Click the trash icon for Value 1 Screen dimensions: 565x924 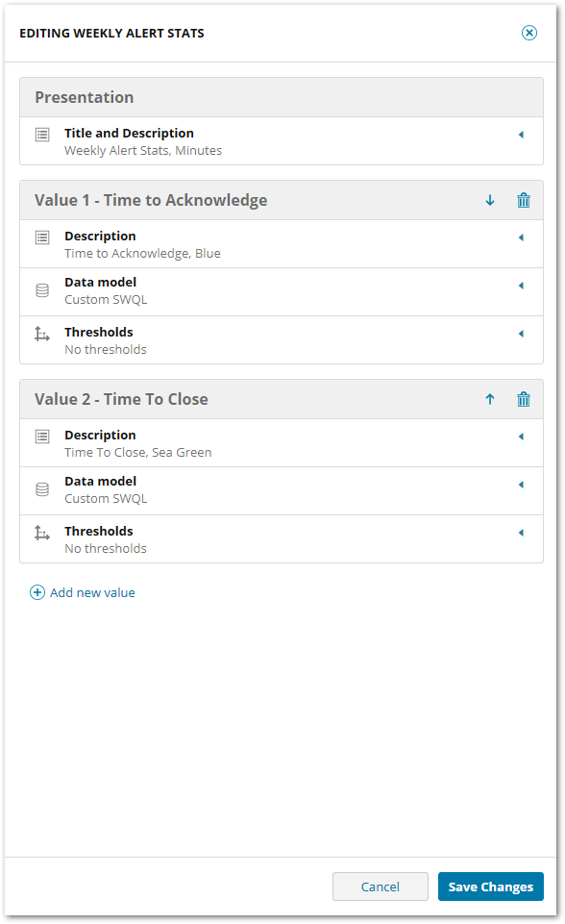coord(524,200)
